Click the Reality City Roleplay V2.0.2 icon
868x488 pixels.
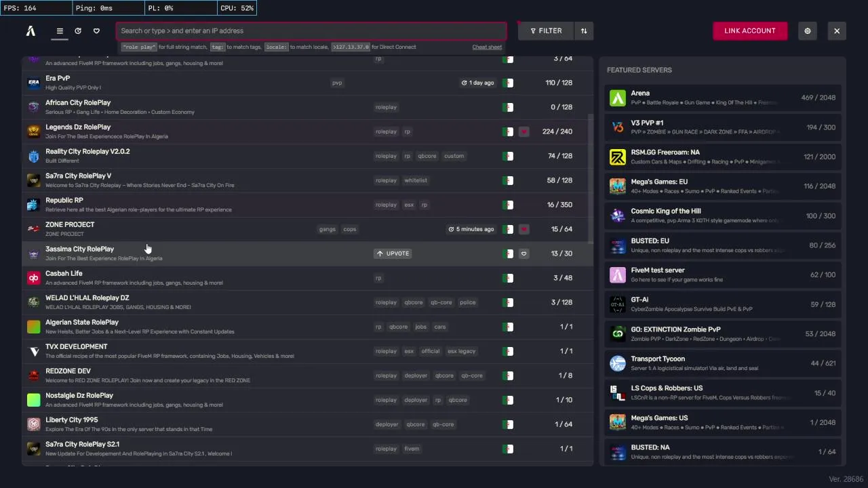point(33,156)
